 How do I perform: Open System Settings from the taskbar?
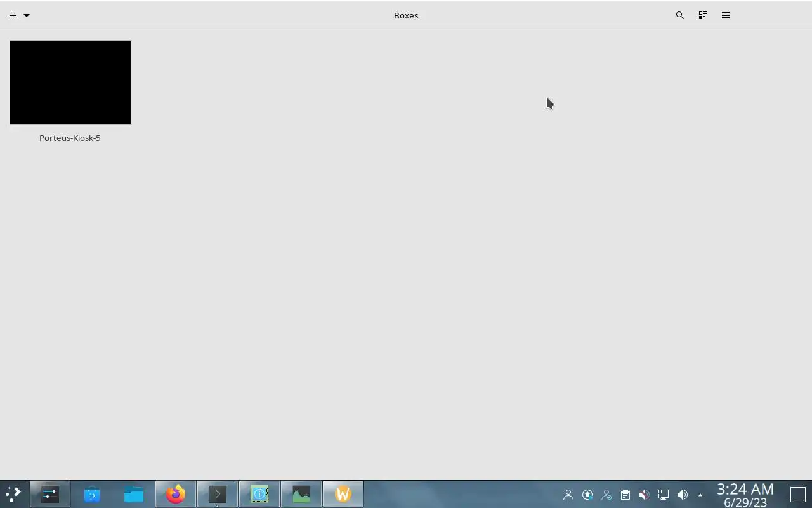click(x=50, y=494)
